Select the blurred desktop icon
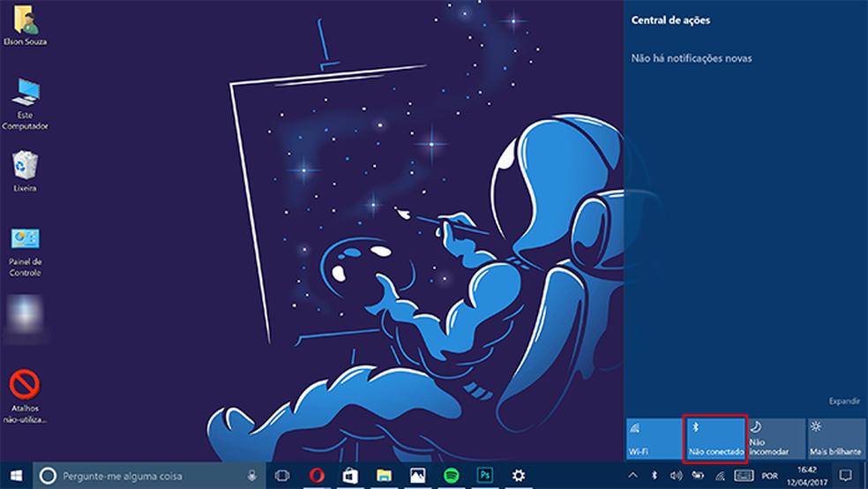The image size is (868, 489). tap(25, 319)
